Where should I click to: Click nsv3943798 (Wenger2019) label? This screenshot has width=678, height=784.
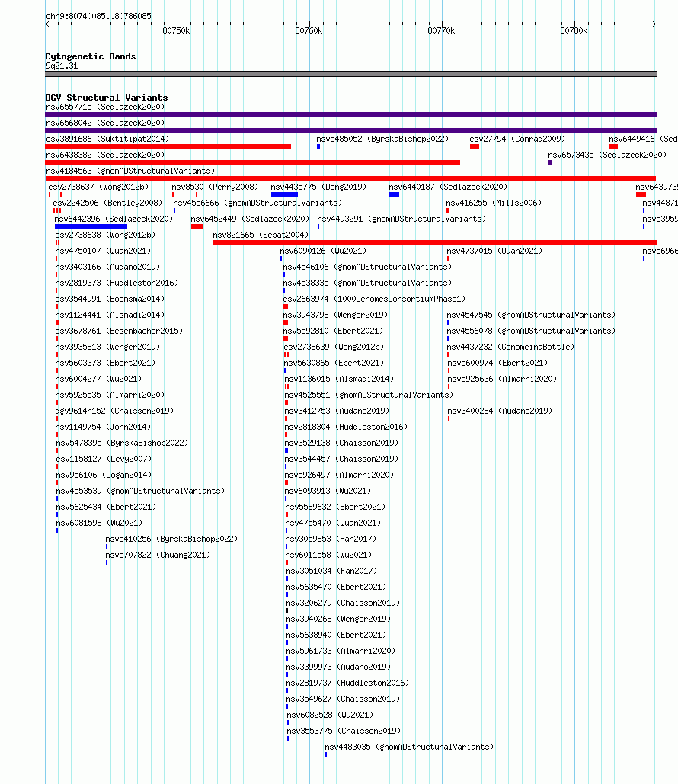pos(335,315)
